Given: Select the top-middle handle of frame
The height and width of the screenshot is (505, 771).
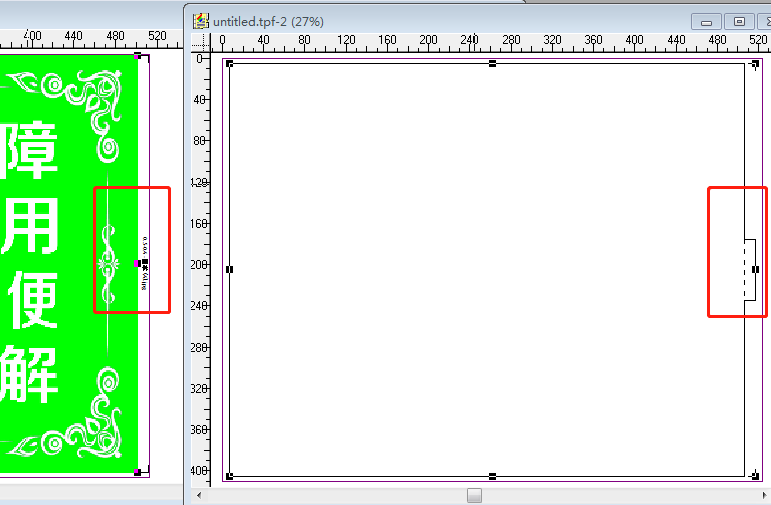Looking at the screenshot, I should tap(492, 63).
